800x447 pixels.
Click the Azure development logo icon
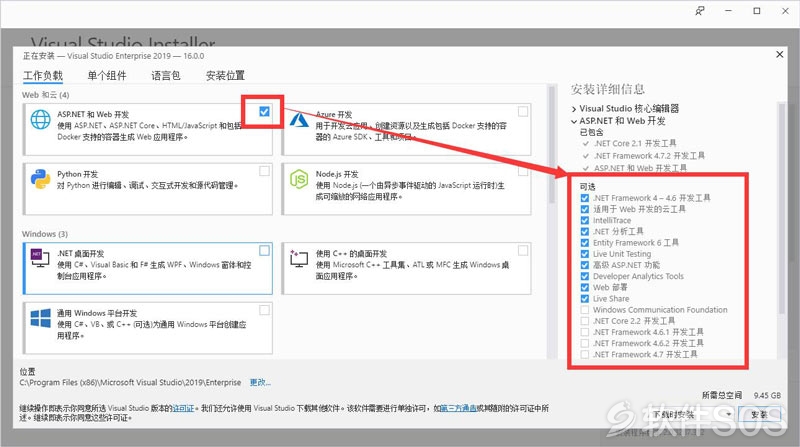tap(299, 120)
